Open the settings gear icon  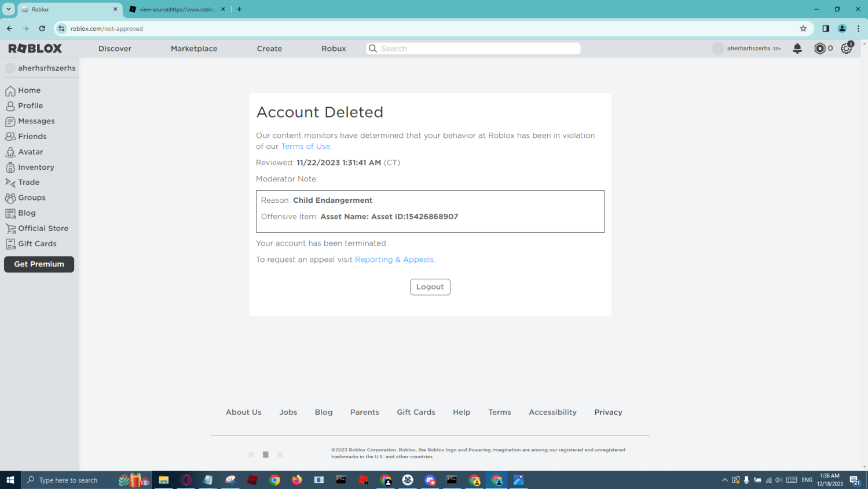tap(846, 49)
